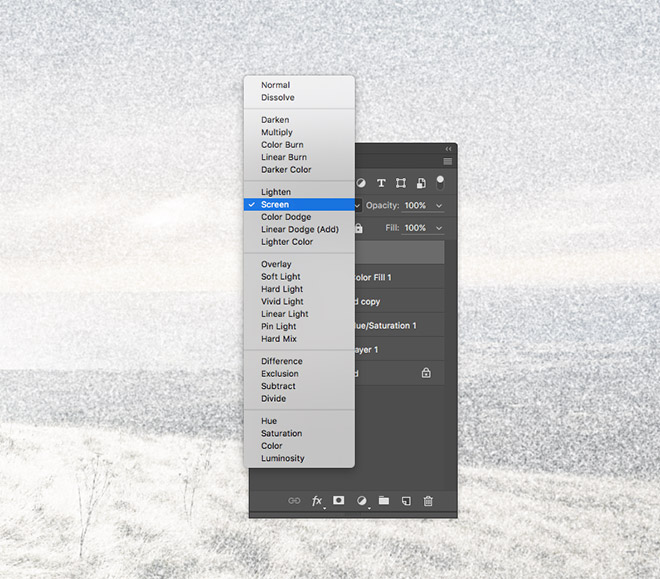Viewport: 660px width, 579px height.
Task: Click the link layers icon
Action: pyautogui.click(x=294, y=501)
